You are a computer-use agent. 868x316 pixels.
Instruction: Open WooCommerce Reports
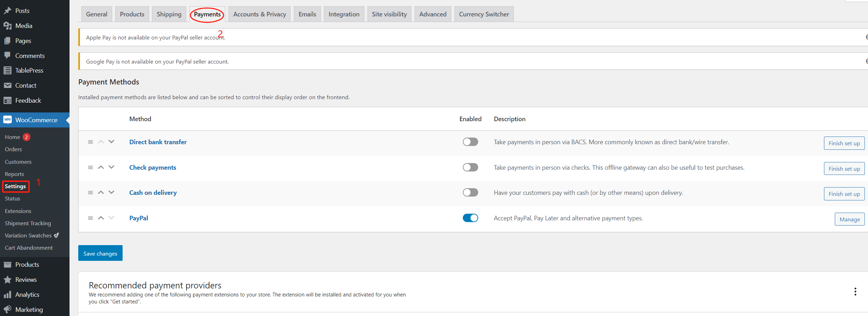click(x=14, y=174)
